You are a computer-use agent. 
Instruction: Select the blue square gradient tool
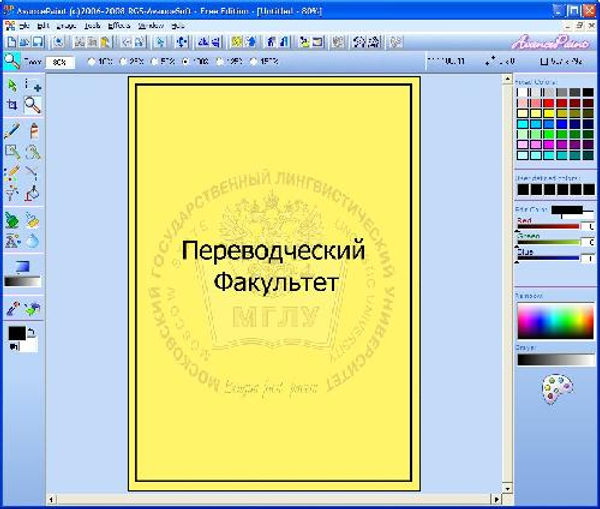(x=22, y=267)
